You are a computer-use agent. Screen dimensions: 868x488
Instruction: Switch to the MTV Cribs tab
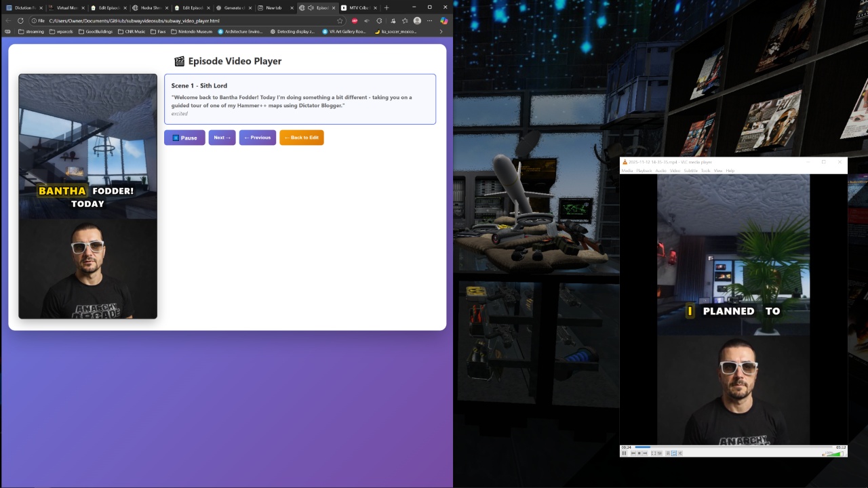point(359,7)
